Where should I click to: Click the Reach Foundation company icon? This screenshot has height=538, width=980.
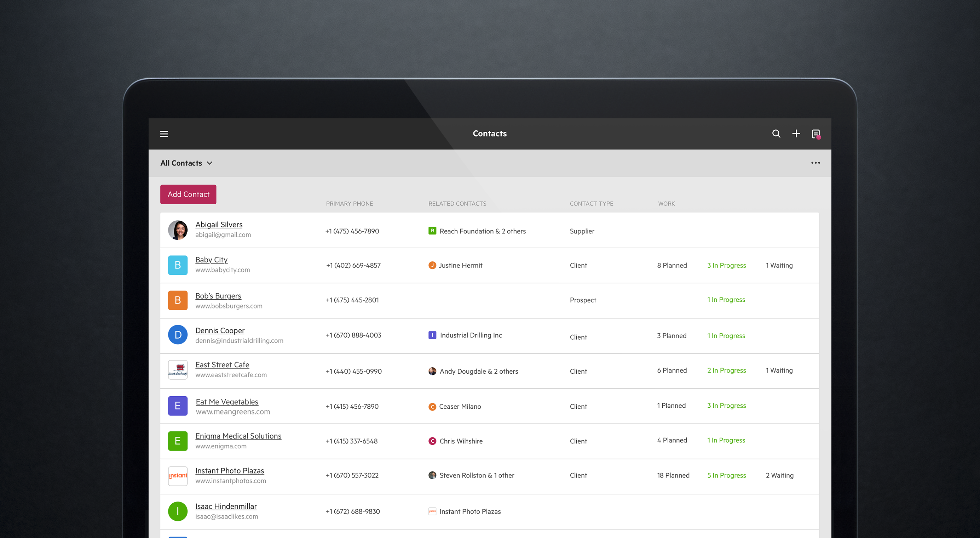(432, 231)
